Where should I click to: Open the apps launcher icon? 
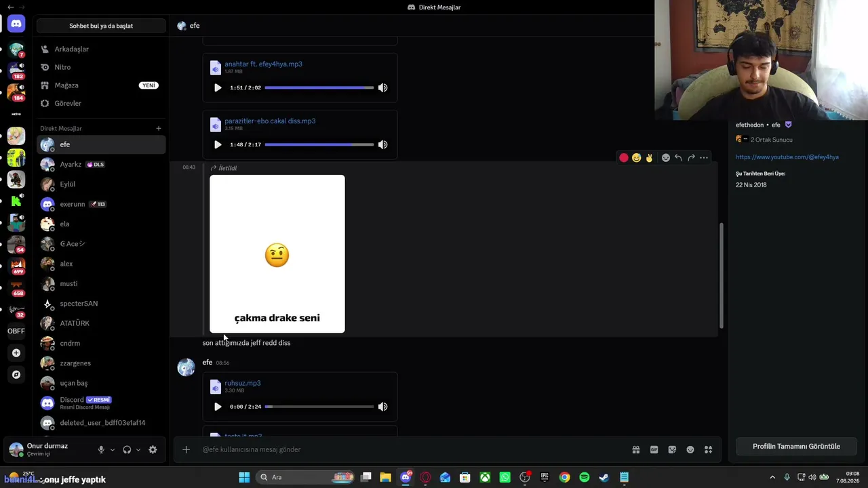pyautogui.click(x=708, y=449)
